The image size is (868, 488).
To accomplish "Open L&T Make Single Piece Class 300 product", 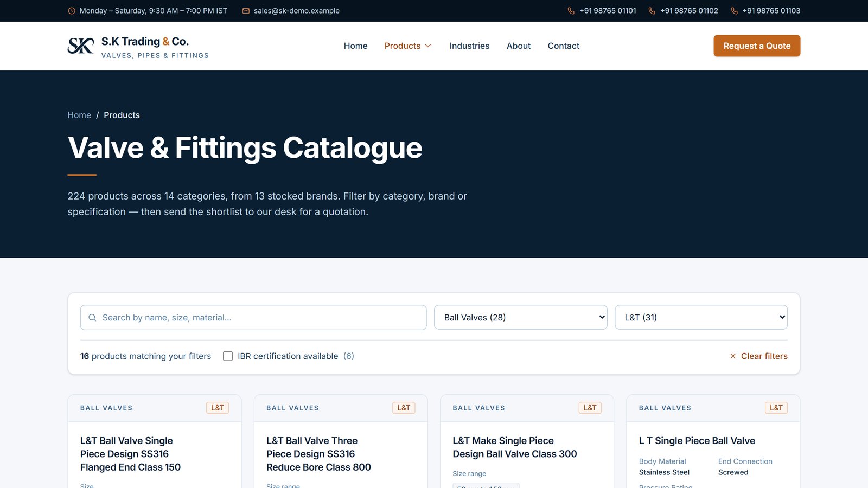I will tap(515, 447).
